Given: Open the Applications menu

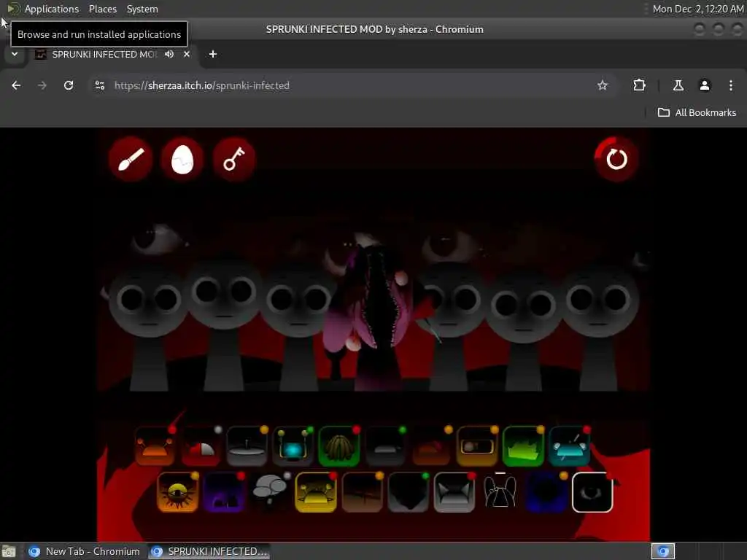Looking at the screenshot, I should (52, 9).
